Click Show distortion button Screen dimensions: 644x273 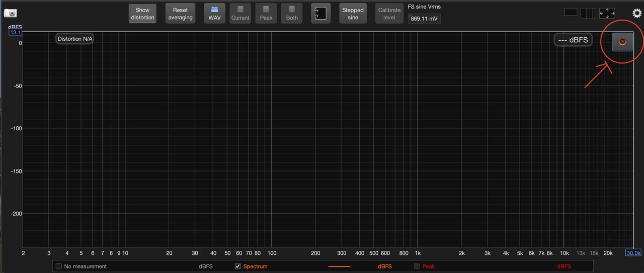pos(142,14)
